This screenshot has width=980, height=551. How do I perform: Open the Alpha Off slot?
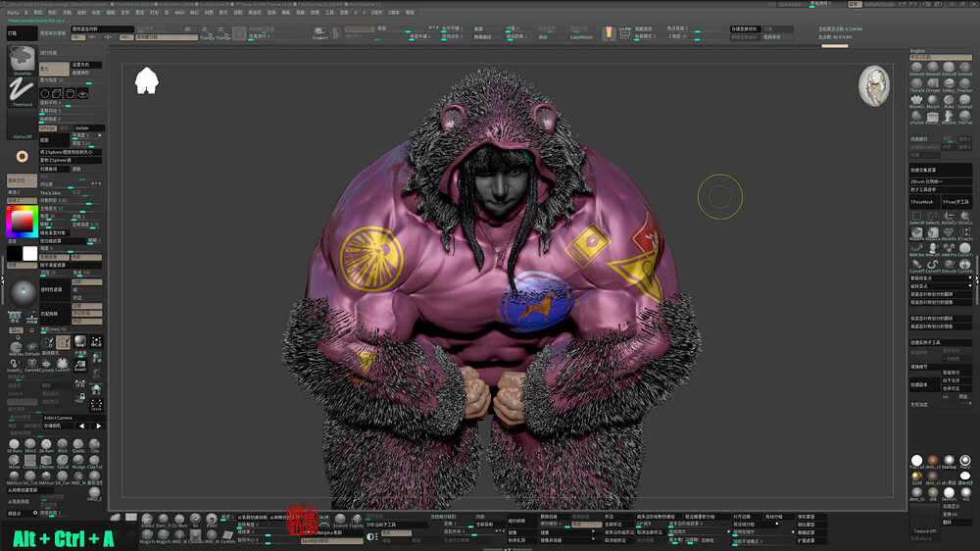(22, 125)
